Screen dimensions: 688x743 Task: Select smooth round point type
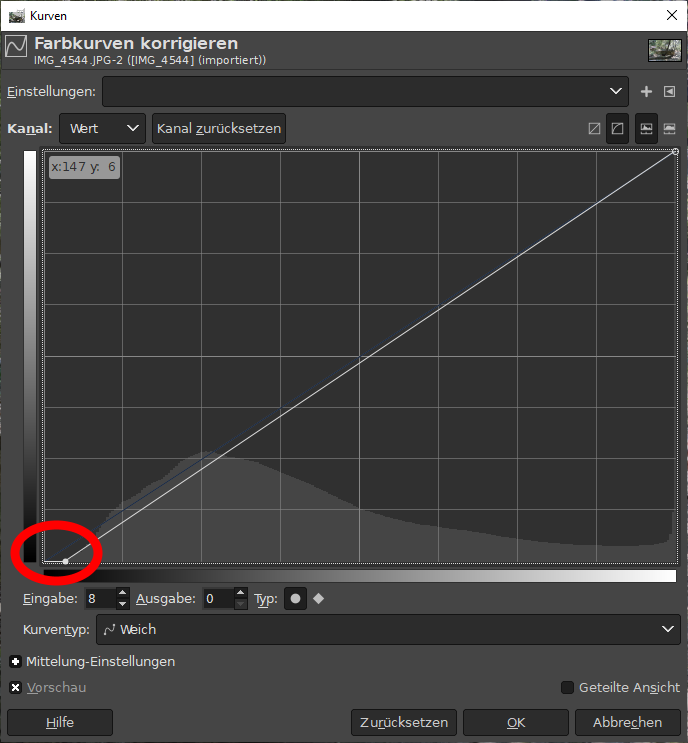(x=296, y=599)
